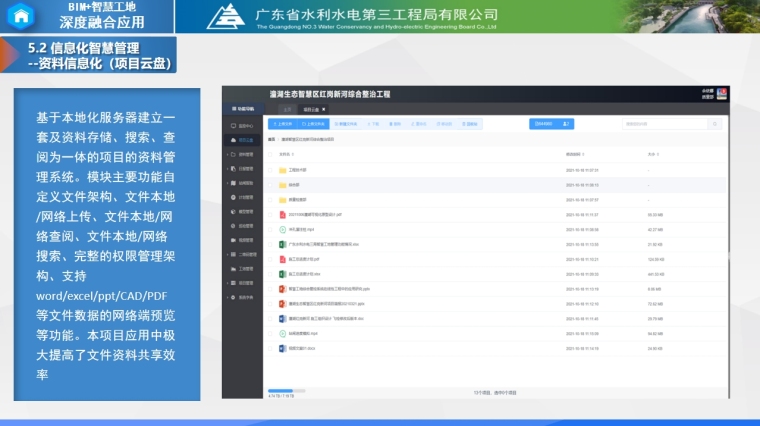The height and width of the screenshot is (426, 760).
Task: Expand the 资料管理 sidebar menu
Action: pyautogui.click(x=245, y=155)
